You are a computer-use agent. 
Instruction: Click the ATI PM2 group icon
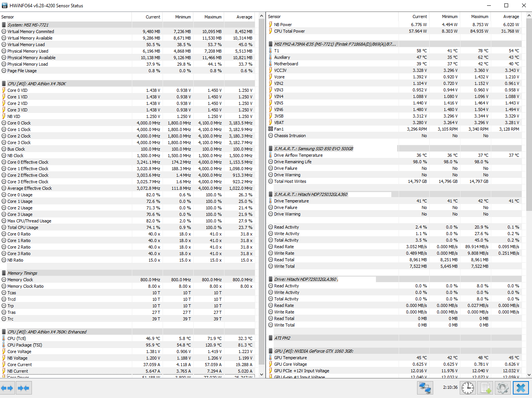(x=271, y=338)
